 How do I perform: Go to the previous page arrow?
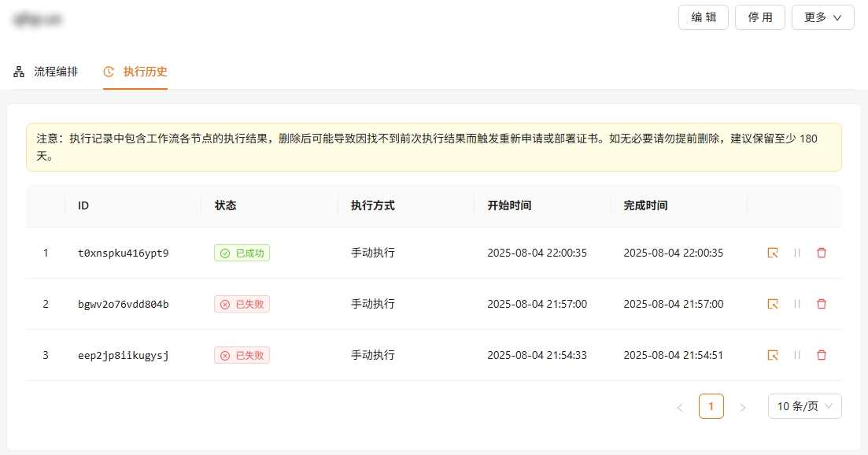(x=680, y=407)
